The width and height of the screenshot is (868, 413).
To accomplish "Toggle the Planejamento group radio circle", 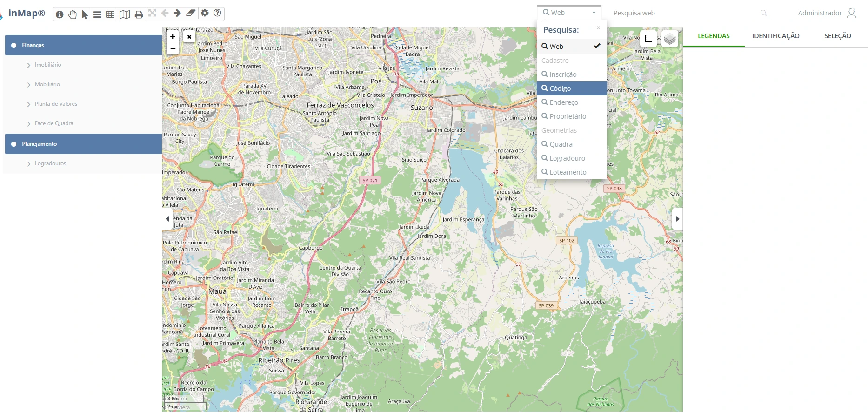I will (x=13, y=144).
